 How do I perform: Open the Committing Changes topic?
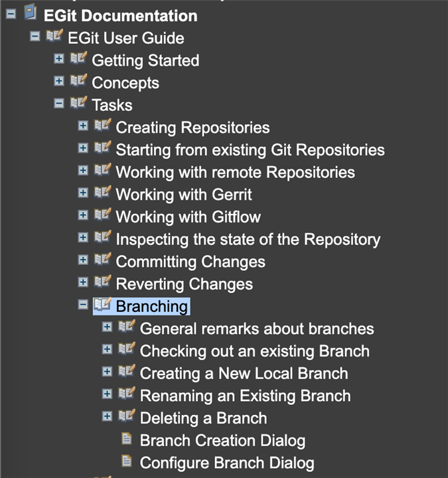pos(190,262)
